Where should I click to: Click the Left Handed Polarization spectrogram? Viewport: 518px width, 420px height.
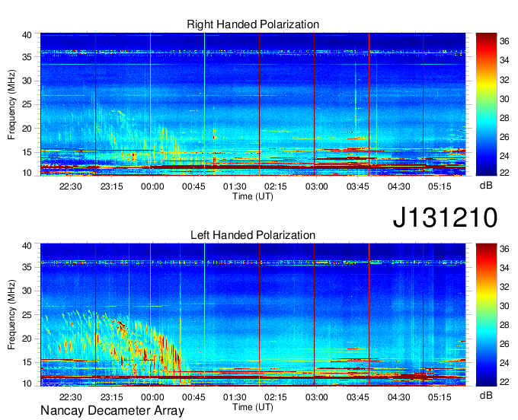coord(253,315)
